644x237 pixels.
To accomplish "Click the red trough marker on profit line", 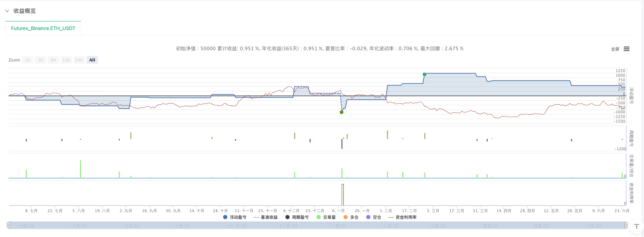I will tap(341, 112).
